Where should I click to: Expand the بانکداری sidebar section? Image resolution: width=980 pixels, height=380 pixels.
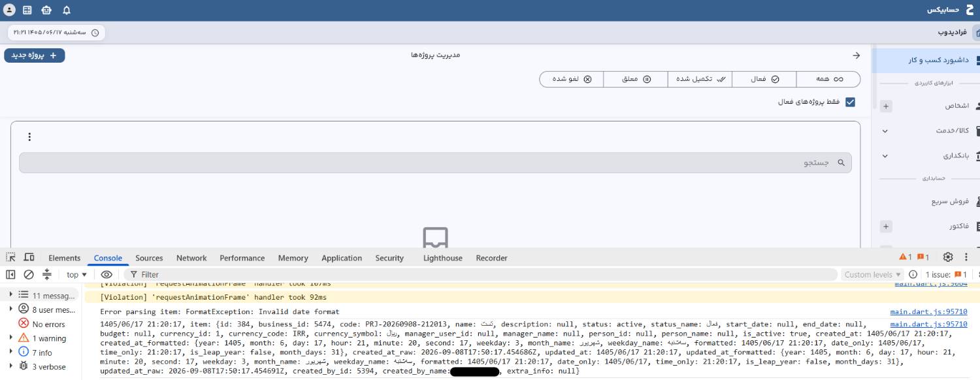click(885, 156)
